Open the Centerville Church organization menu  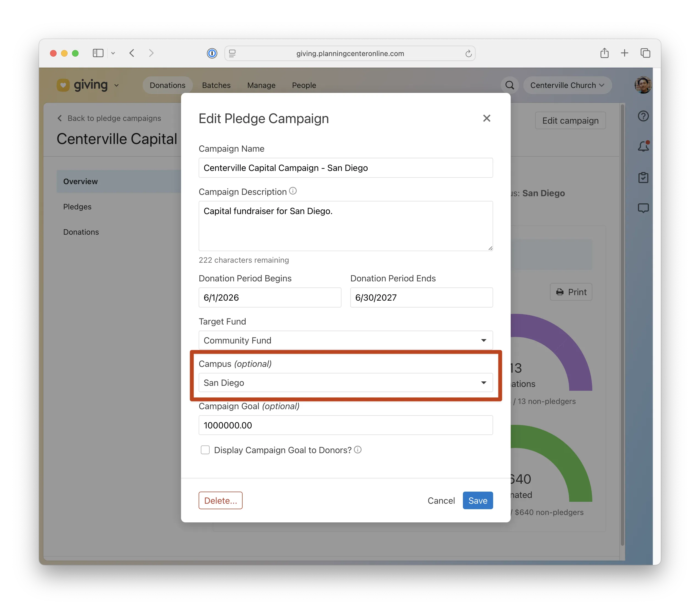tap(567, 85)
